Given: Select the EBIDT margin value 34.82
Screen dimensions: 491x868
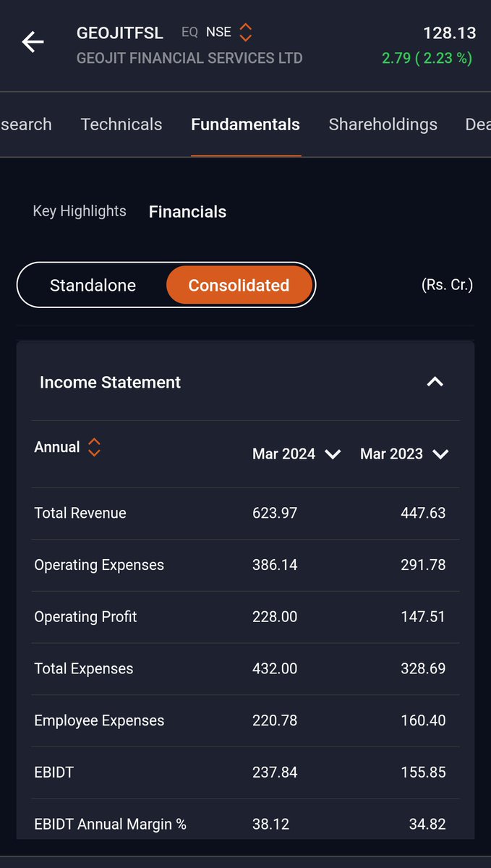Looking at the screenshot, I should click(x=427, y=825).
